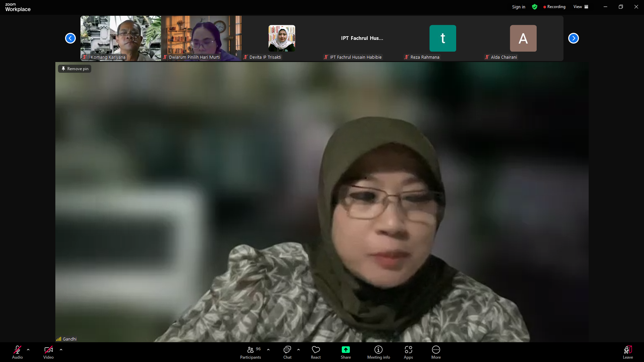The width and height of the screenshot is (644, 362).
Task: Select IPT Fachrul Husain Habibie tile
Action: pyautogui.click(x=362, y=38)
